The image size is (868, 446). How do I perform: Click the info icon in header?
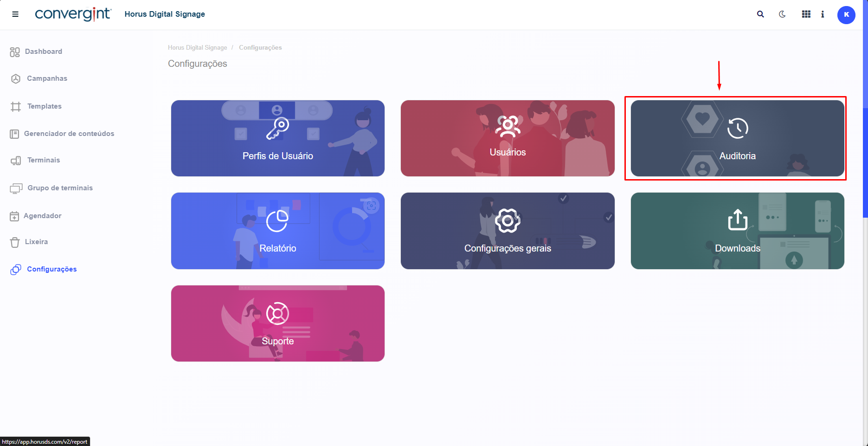(x=823, y=14)
